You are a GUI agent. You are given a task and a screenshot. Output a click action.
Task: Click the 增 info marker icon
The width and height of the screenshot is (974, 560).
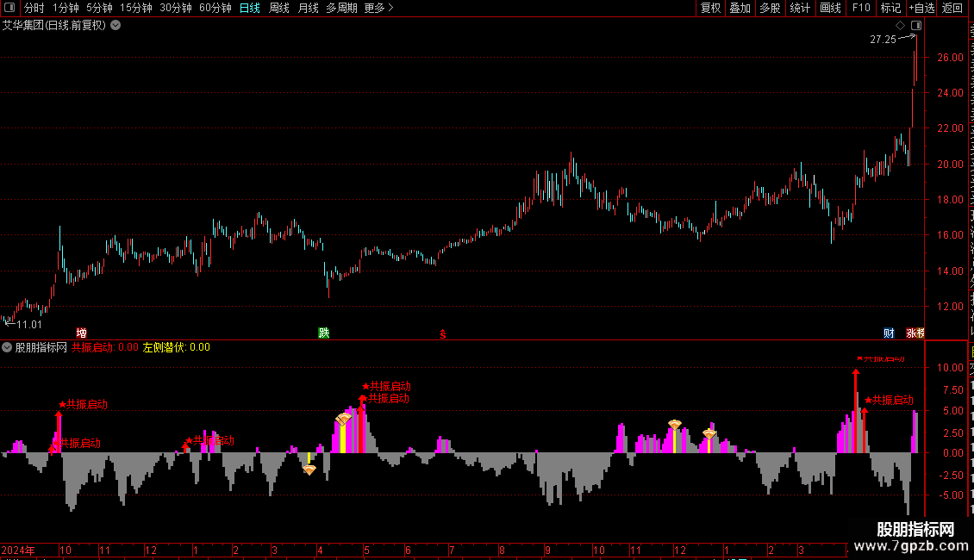81,333
